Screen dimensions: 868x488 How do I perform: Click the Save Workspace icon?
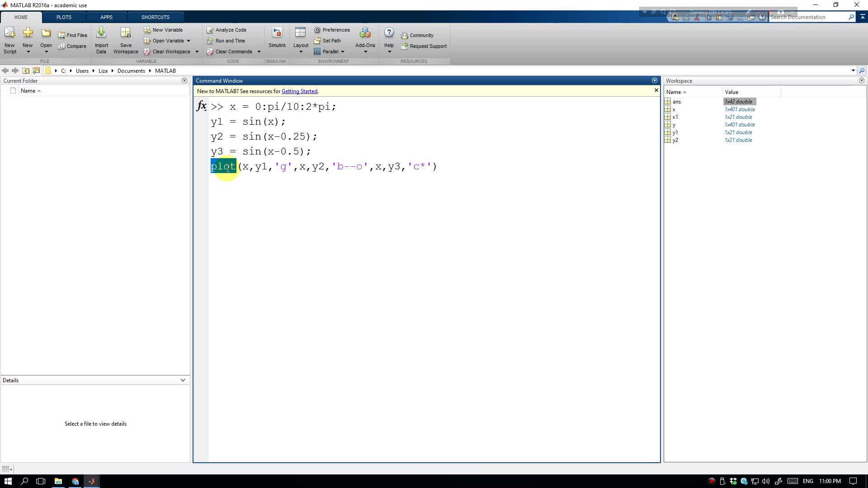coord(126,33)
